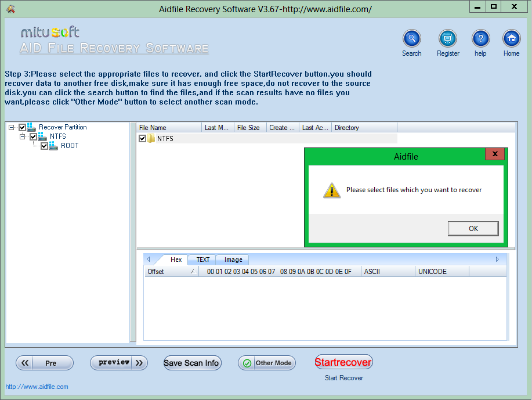Viewport: 532px width, 400px height.
Task: Click the UNICODE column header
Action: (442, 272)
